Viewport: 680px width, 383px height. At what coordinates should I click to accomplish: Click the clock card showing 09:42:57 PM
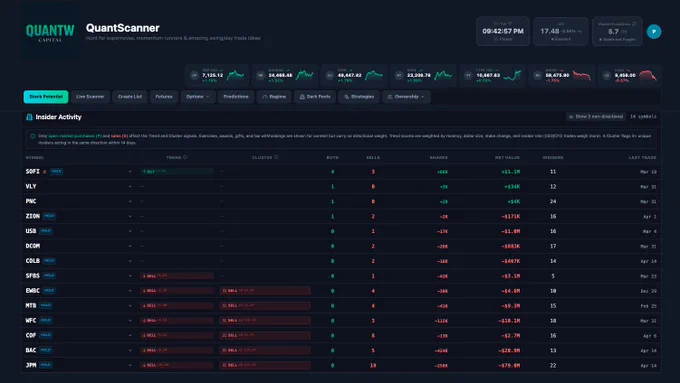click(x=503, y=31)
